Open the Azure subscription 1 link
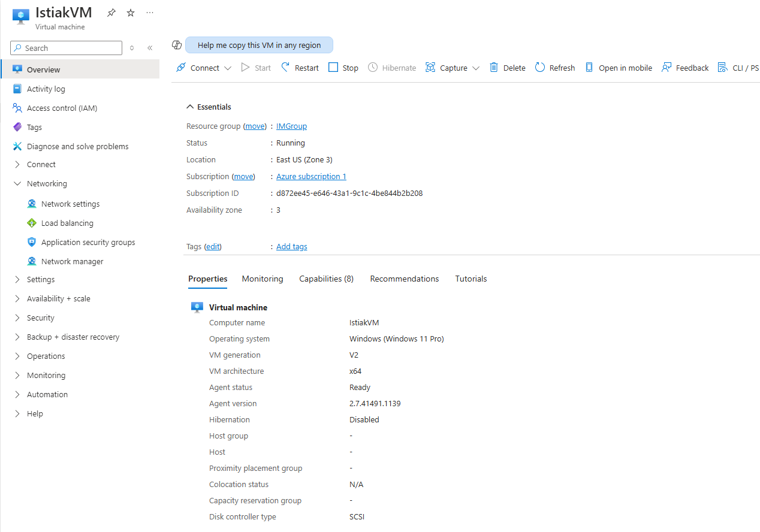Image resolution: width=760 pixels, height=532 pixels. [311, 176]
